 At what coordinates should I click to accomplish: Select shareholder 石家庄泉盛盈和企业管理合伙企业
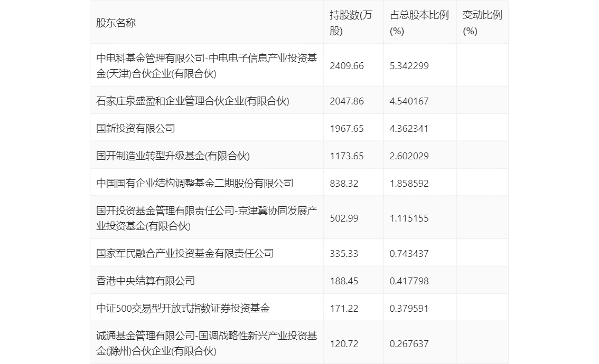click(192, 101)
